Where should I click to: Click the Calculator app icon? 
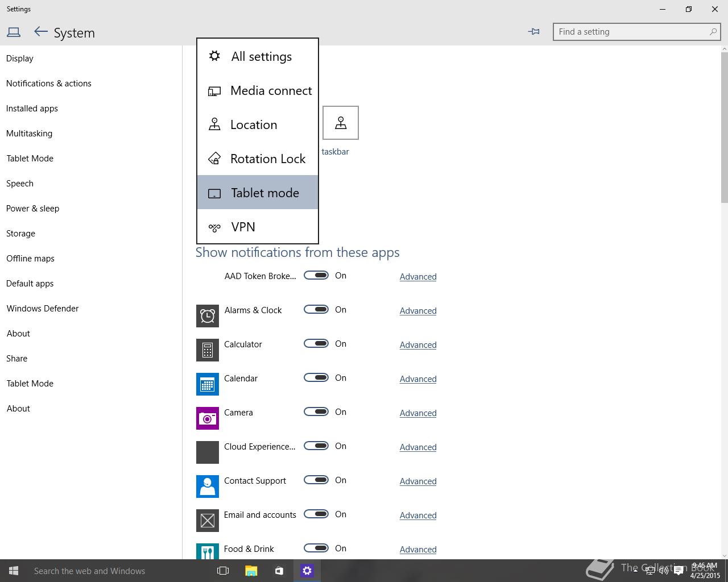point(208,350)
